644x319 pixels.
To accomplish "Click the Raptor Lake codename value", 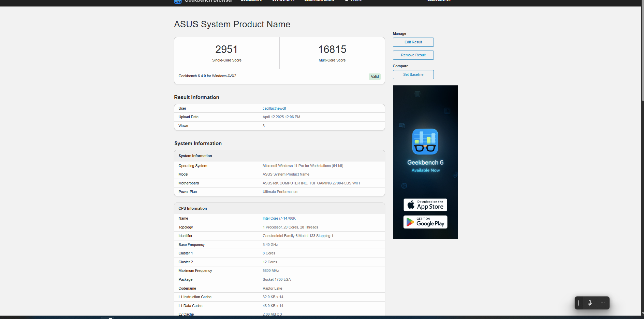I will pyautogui.click(x=272, y=288).
